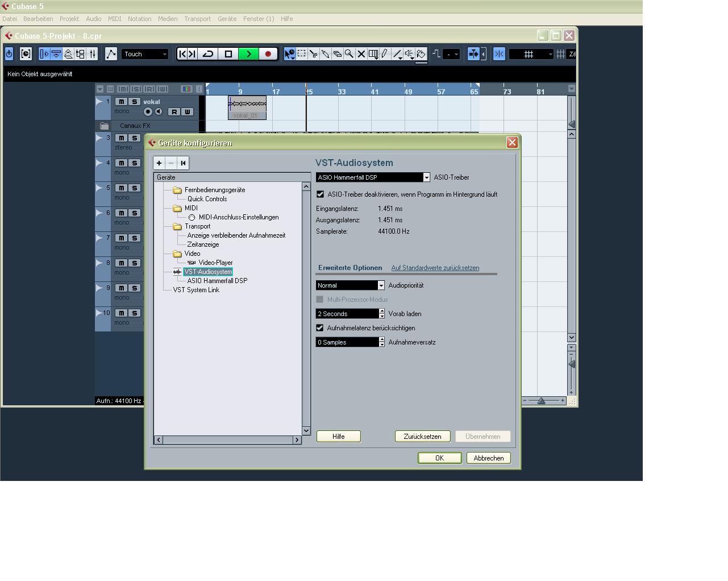The height and width of the screenshot is (581, 728).
Task: Select the Object Selection arrow tool
Action: 290,54
